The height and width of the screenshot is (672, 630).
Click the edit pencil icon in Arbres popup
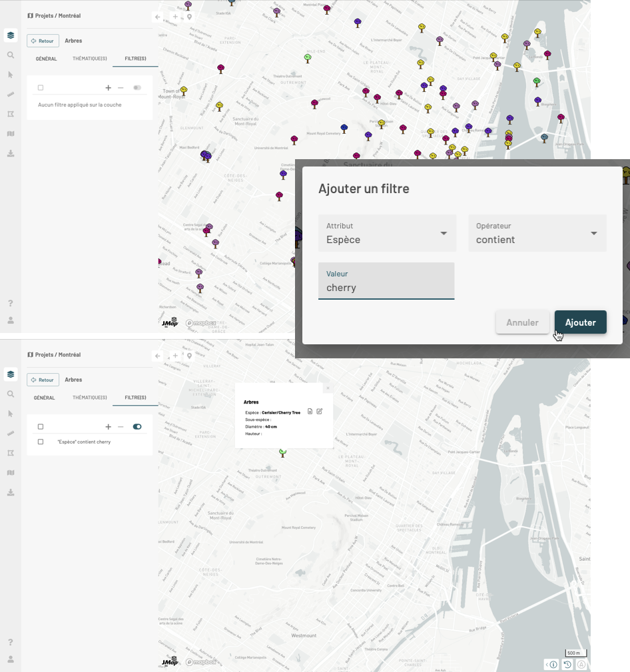320,412
